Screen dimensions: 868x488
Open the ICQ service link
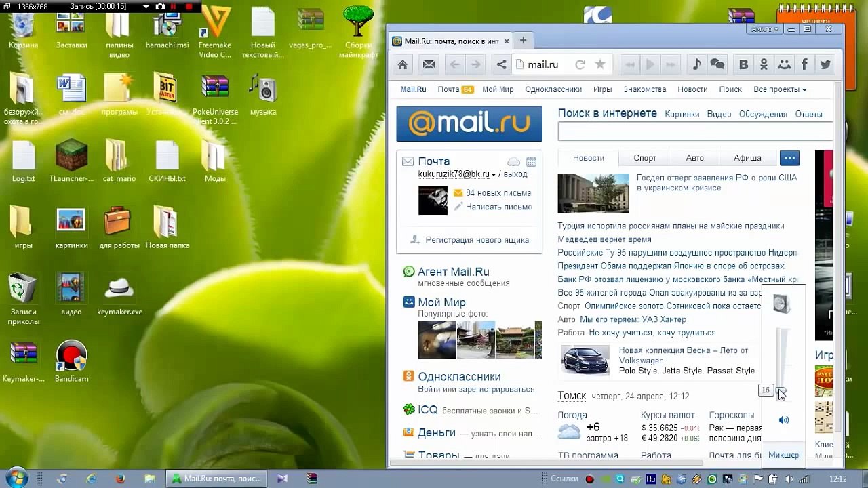click(428, 410)
